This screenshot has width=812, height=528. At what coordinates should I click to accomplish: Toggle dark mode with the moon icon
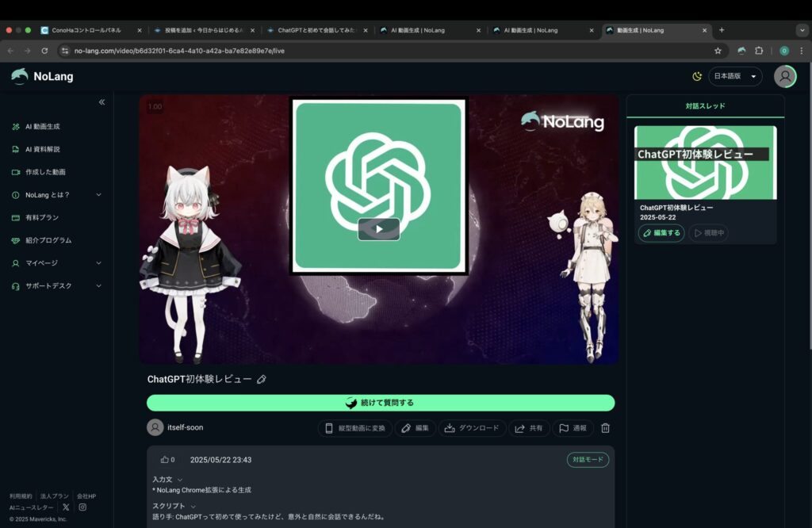697,76
